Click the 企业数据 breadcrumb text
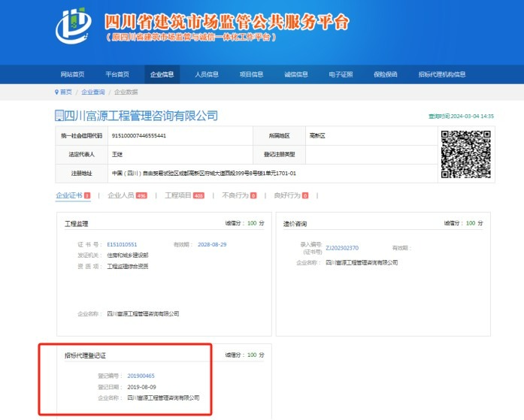This screenshot has height=420, width=524. [x=126, y=92]
